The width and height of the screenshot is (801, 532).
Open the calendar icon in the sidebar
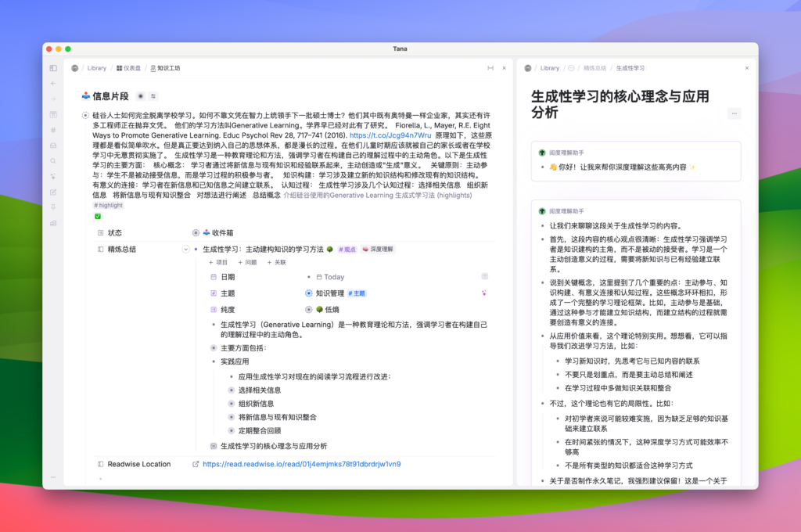53,114
